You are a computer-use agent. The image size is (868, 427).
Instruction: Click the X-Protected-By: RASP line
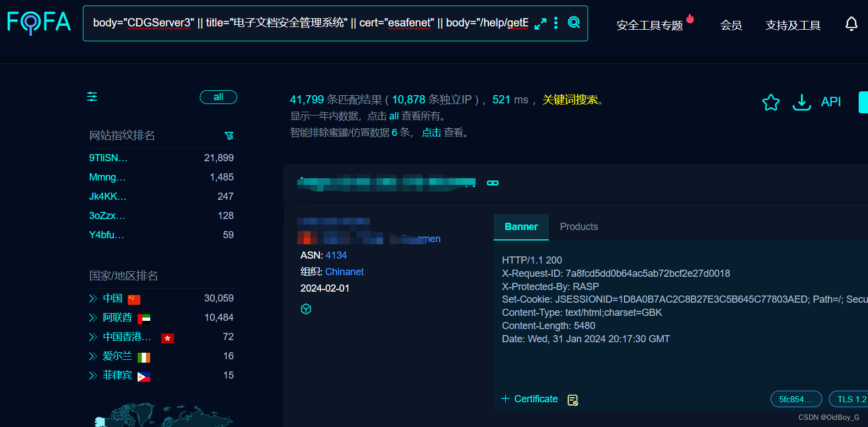[x=550, y=287]
